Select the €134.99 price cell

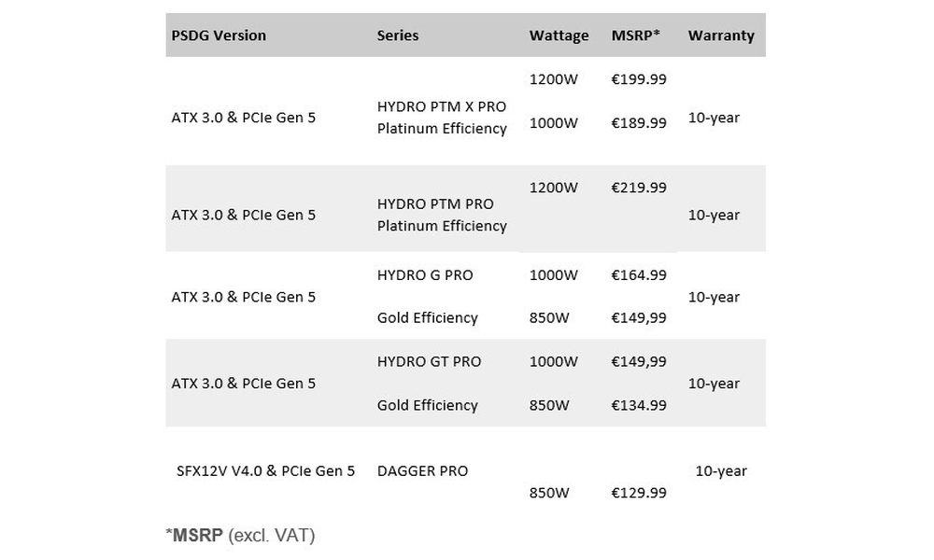click(639, 405)
